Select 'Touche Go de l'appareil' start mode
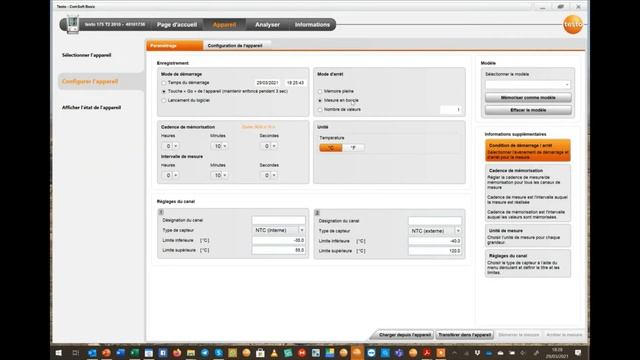This screenshot has height=360, width=640. point(164,91)
